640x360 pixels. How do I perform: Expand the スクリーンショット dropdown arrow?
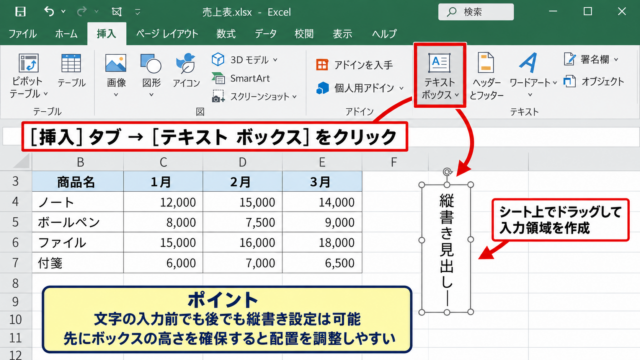294,97
